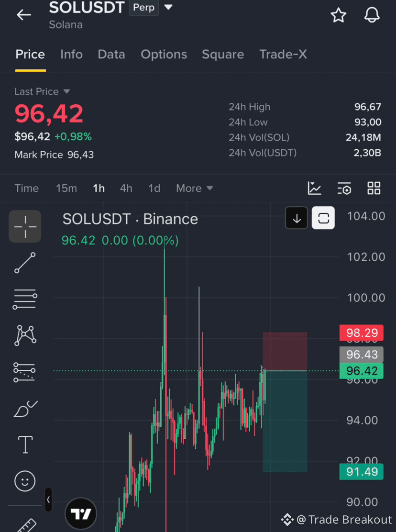Go back using the left arrow
The width and height of the screenshot is (396, 532).
(24, 15)
